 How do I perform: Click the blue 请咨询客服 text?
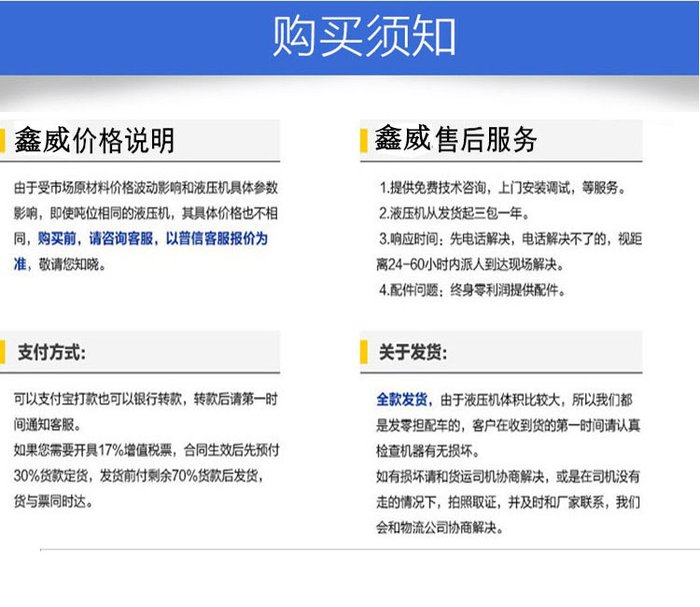tap(122, 238)
